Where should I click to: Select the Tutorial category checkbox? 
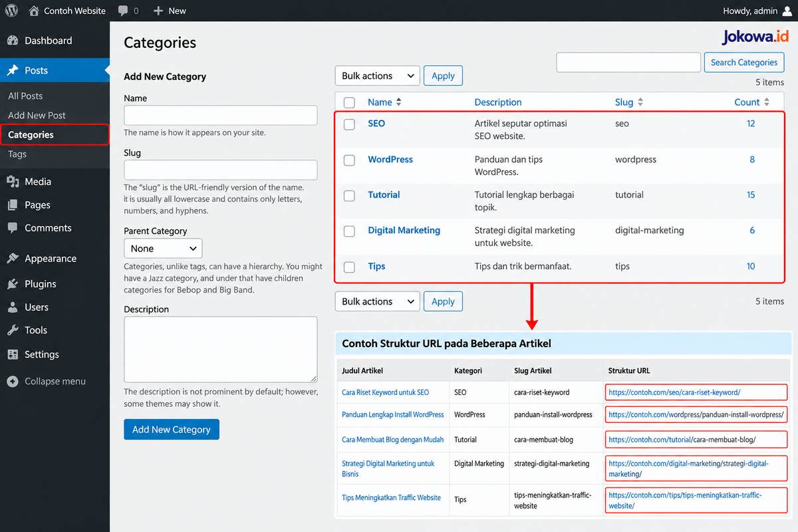point(349,196)
